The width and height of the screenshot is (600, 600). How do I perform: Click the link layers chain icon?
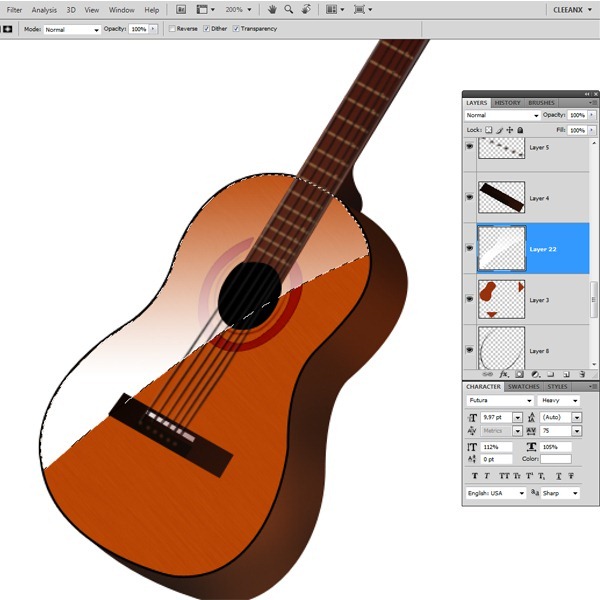coord(487,374)
